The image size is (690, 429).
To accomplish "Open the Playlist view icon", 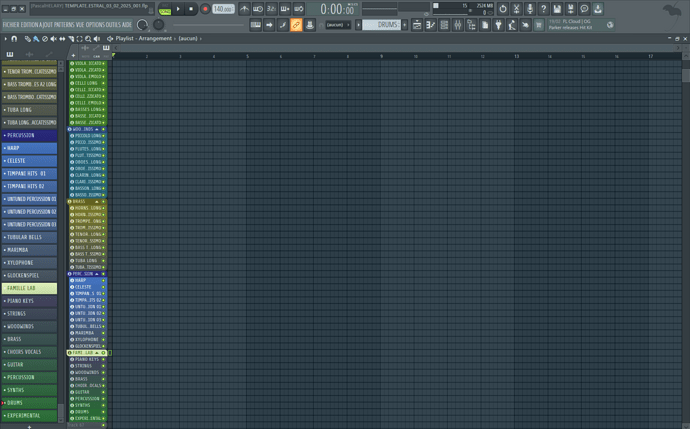I will [417, 25].
